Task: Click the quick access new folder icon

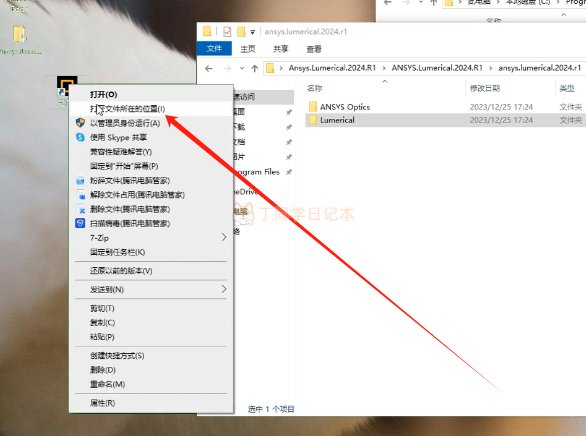Action: pyautogui.click(x=241, y=32)
